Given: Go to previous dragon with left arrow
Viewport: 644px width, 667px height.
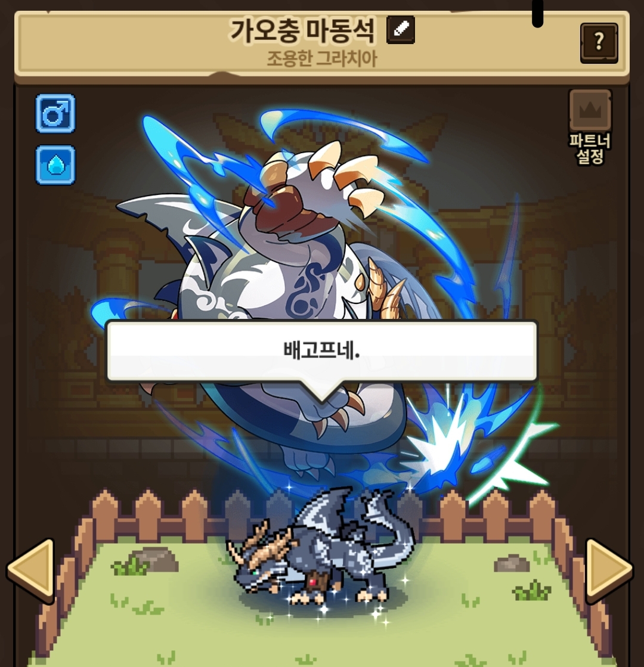Looking at the screenshot, I should pyautogui.click(x=30, y=570).
